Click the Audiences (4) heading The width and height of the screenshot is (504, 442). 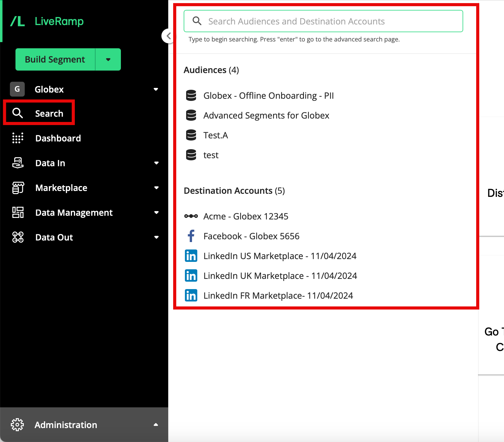point(211,70)
